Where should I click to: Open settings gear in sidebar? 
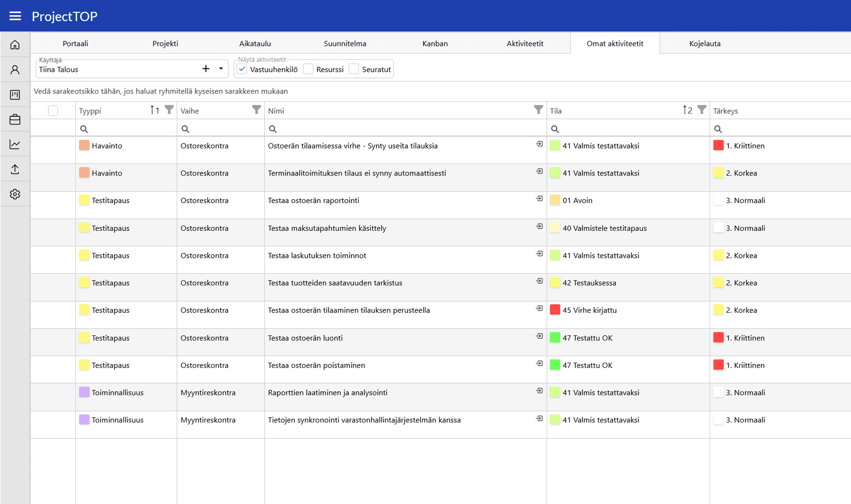[15, 194]
